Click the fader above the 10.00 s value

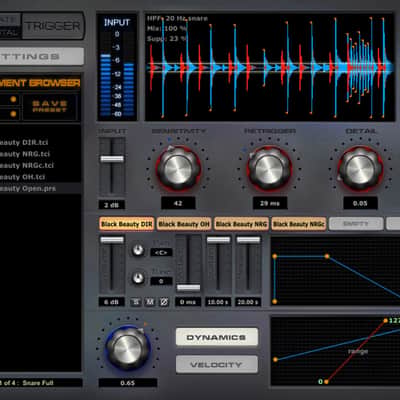tap(218, 240)
